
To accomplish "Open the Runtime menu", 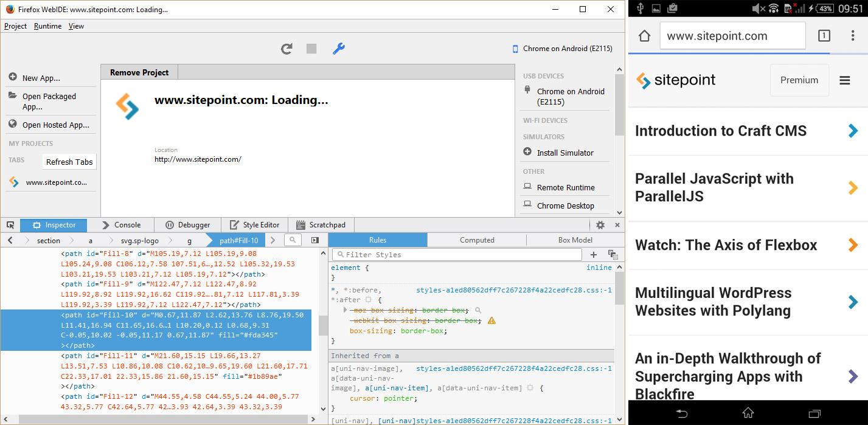I will [x=47, y=26].
